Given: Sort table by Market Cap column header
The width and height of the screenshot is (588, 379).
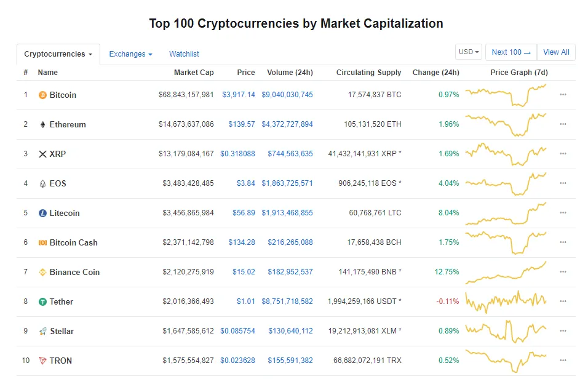Looking at the screenshot, I should click(x=194, y=73).
